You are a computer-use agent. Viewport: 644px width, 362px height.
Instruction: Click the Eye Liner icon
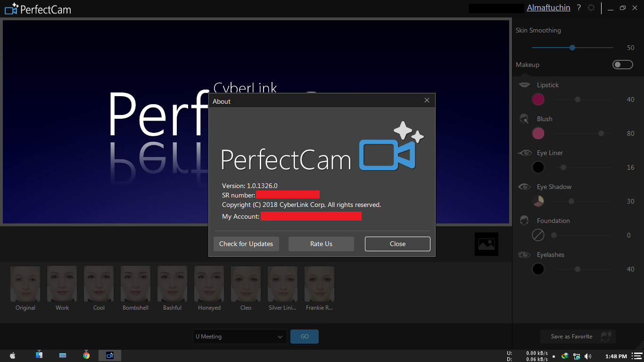pyautogui.click(x=524, y=153)
